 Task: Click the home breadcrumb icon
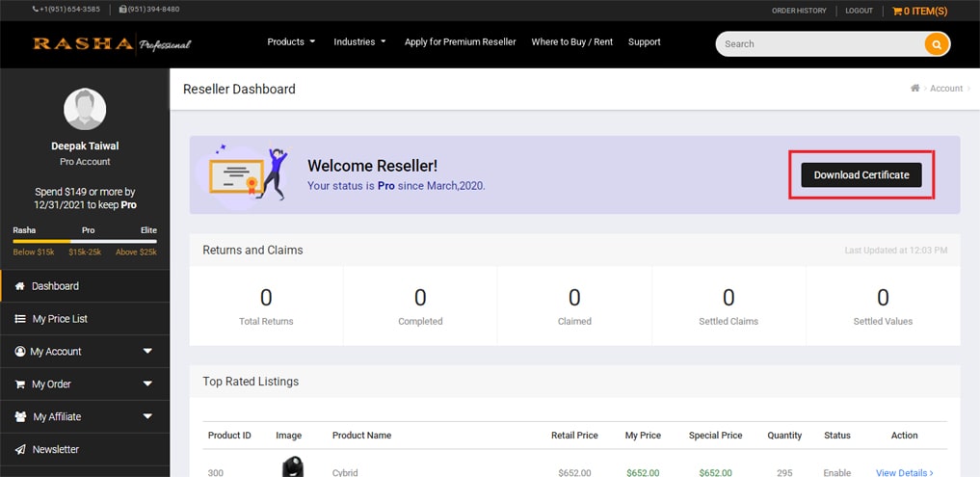pyautogui.click(x=914, y=89)
